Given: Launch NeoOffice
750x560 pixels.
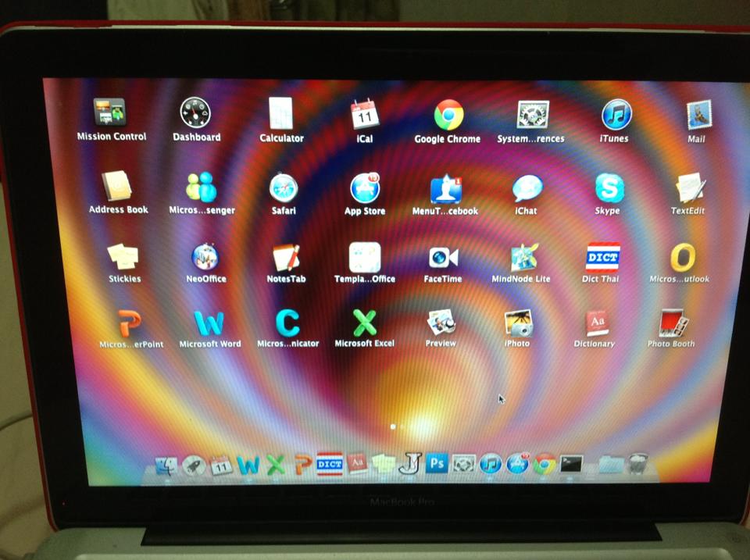Looking at the screenshot, I should coord(205,257).
